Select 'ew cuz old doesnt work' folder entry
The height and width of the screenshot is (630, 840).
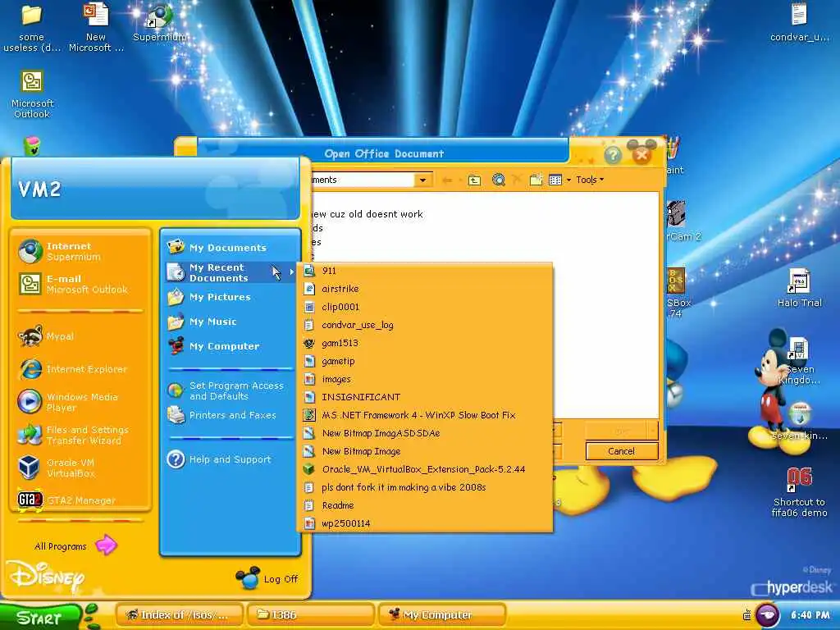(x=367, y=214)
